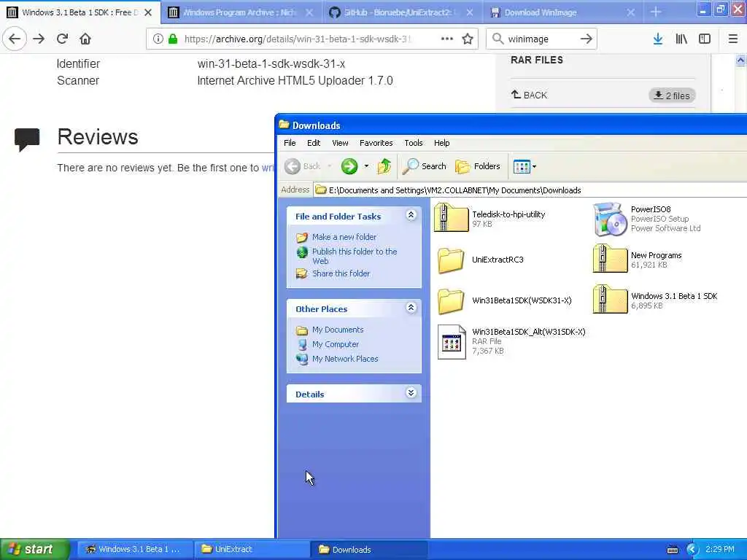The width and height of the screenshot is (747, 560).
Task: Click BACK link in RAR FILES panel
Action: tap(530, 95)
